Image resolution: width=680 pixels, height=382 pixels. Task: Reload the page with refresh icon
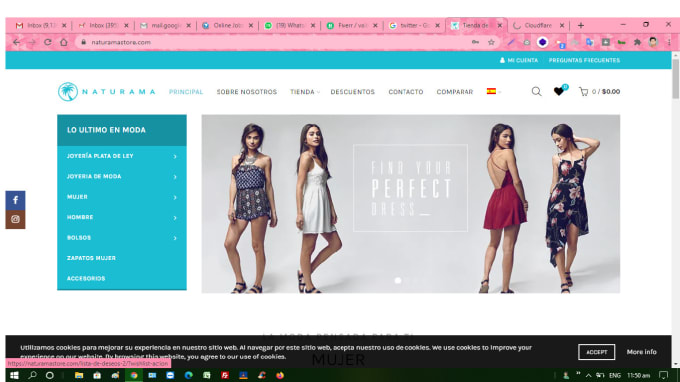point(48,42)
